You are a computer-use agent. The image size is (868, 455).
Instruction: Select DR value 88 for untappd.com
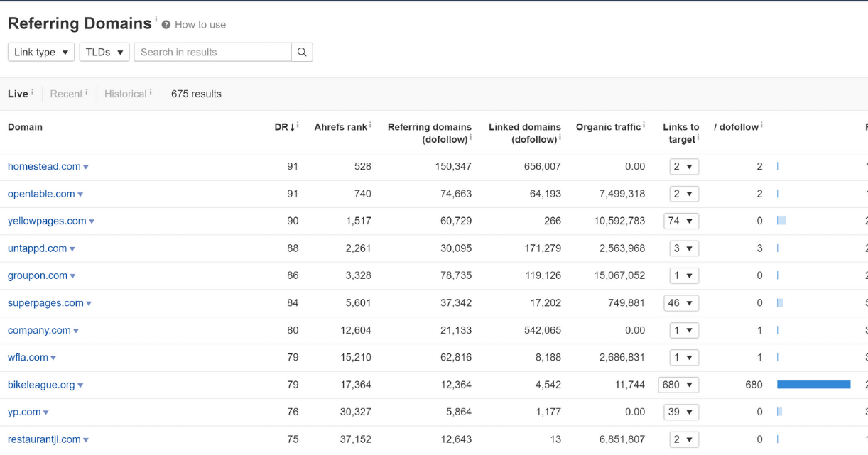point(293,248)
